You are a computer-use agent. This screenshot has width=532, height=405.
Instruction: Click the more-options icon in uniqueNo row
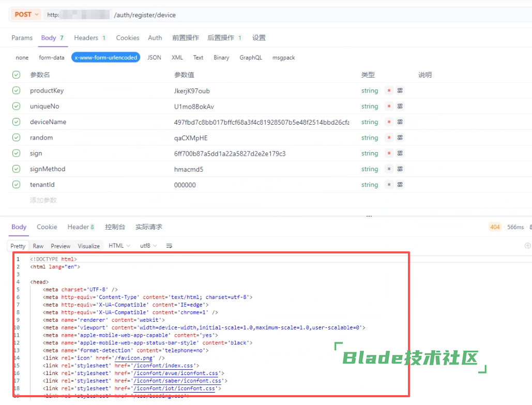tap(400, 107)
